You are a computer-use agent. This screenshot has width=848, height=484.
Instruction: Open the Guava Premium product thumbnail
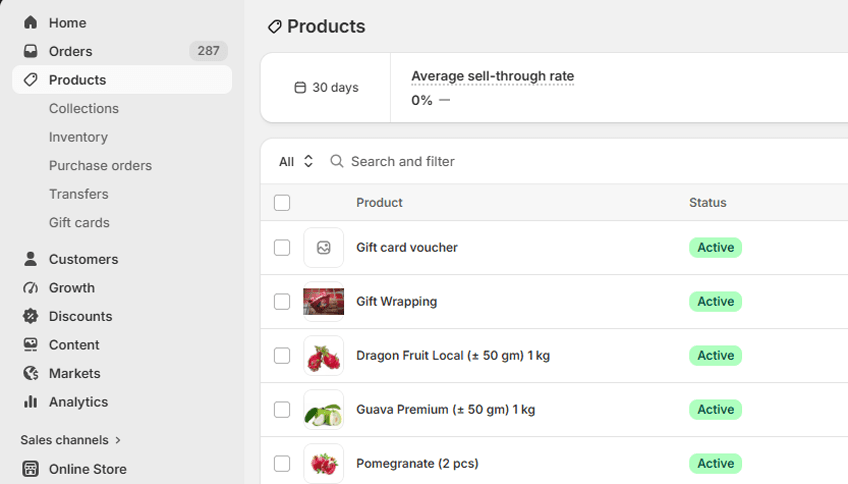[323, 410]
